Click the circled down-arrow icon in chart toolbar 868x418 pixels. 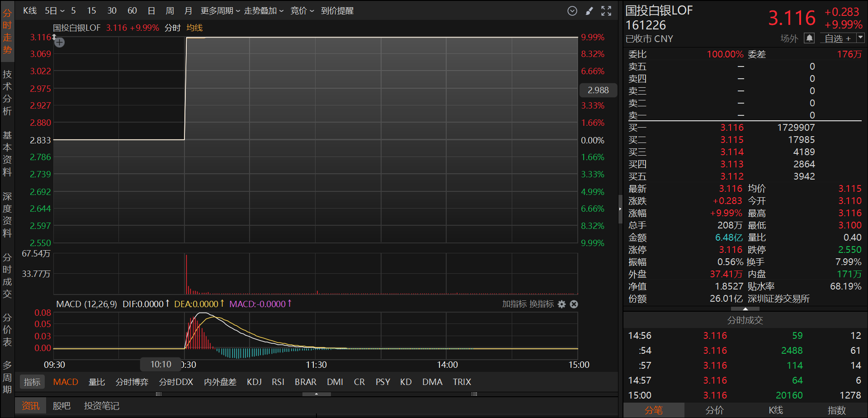[x=572, y=11]
